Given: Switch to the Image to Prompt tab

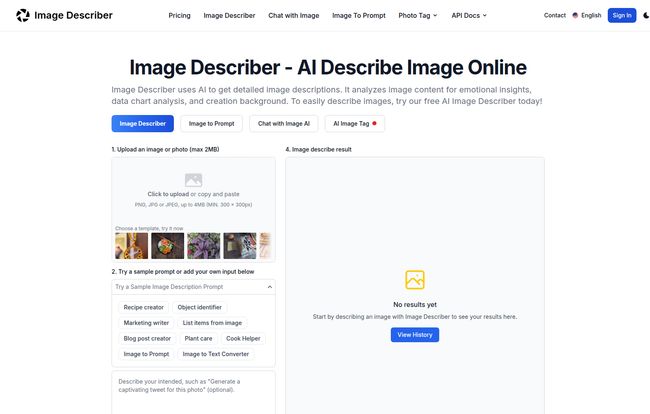Looking at the screenshot, I should point(211,123).
